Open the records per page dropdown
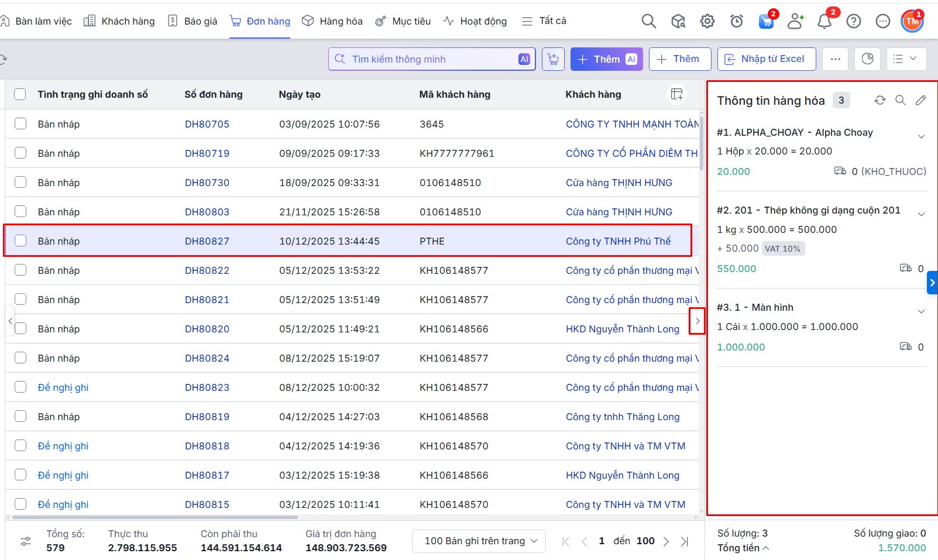This screenshot has height=560, width=938. click(479, 541)
